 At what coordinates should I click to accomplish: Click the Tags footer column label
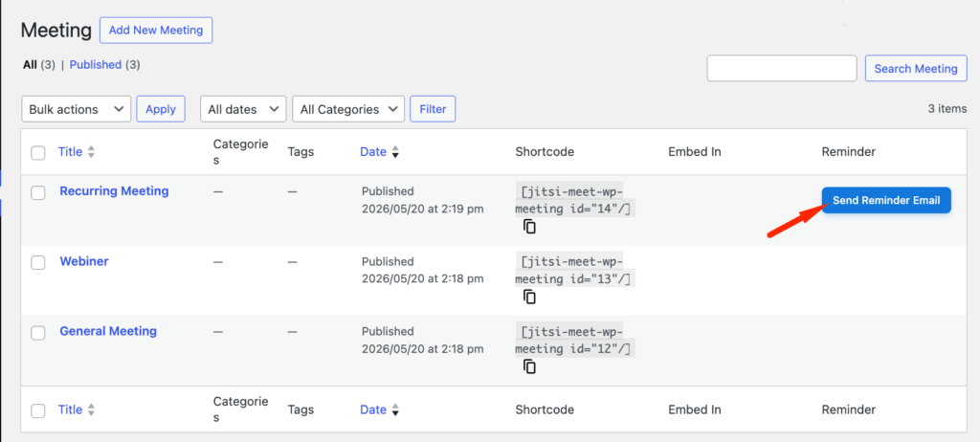click(301, 410)
